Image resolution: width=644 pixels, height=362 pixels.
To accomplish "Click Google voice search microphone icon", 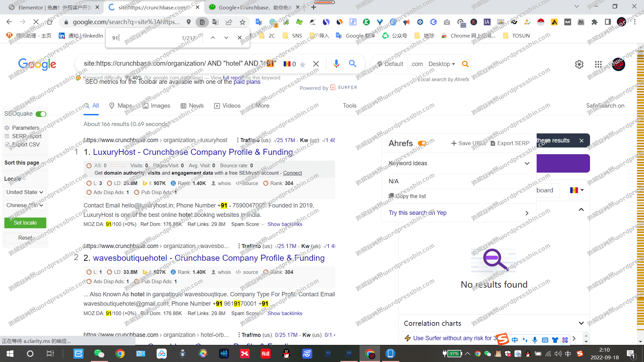I will click(x=336, y=64).
